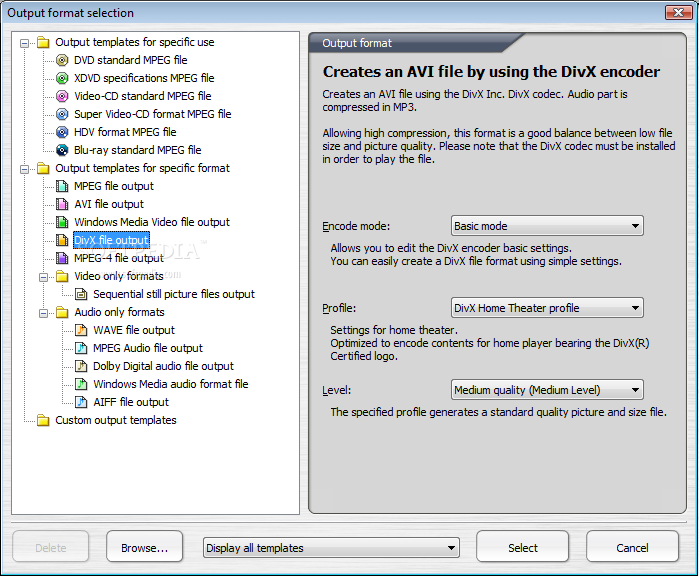The width and height of the screenshot is (699, 576).
Task: Select the highlighted DivX file output entry
Action: click(x=111, y=240)
